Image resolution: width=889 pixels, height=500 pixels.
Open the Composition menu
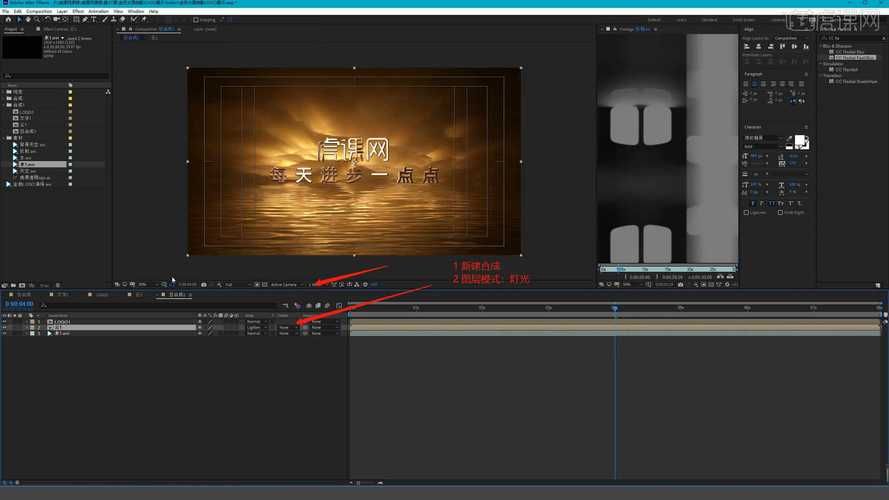pos(39,11)
